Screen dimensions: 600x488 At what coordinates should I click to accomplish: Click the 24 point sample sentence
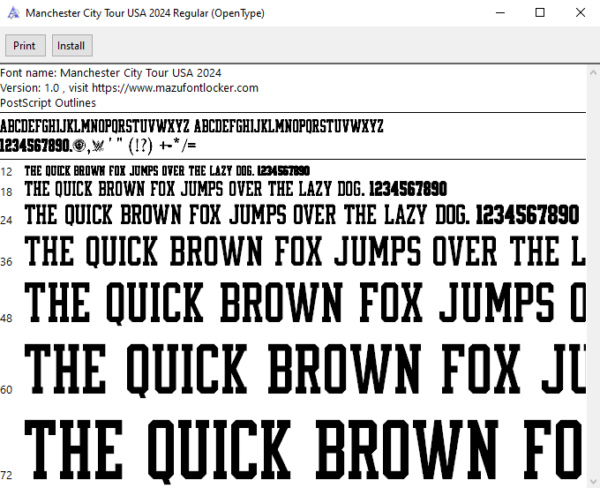[302, 215]
